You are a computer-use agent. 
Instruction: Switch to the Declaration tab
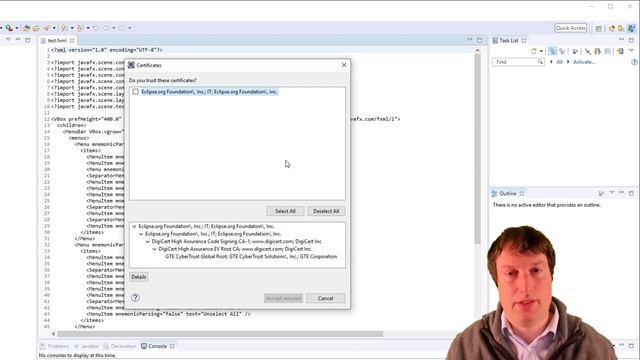[x=120, y=346]
